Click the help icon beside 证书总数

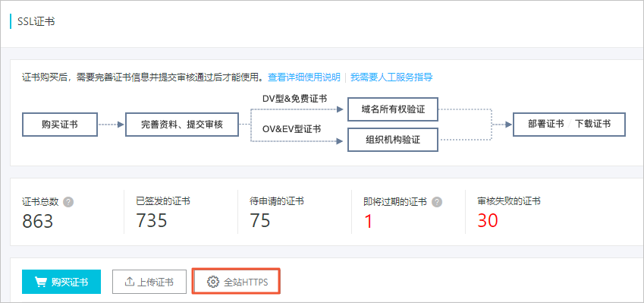click(x=69, y=202)
